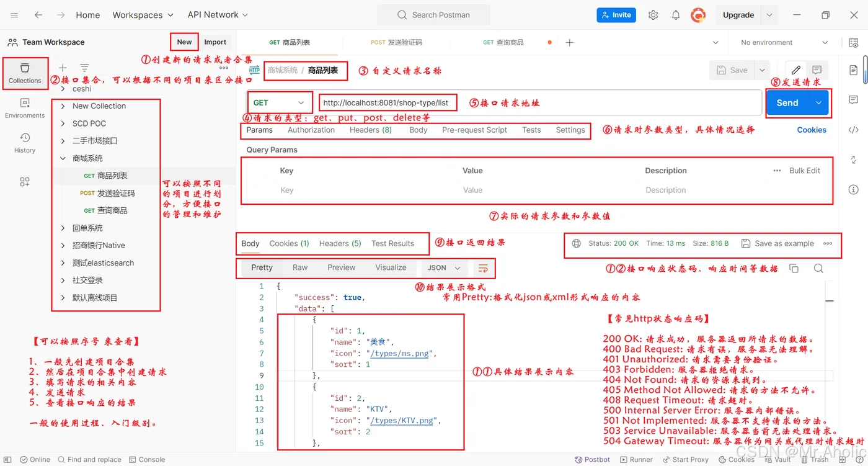868x466 pixels.
Task: Open more response options ellipsis
Action: pos(828,243)
